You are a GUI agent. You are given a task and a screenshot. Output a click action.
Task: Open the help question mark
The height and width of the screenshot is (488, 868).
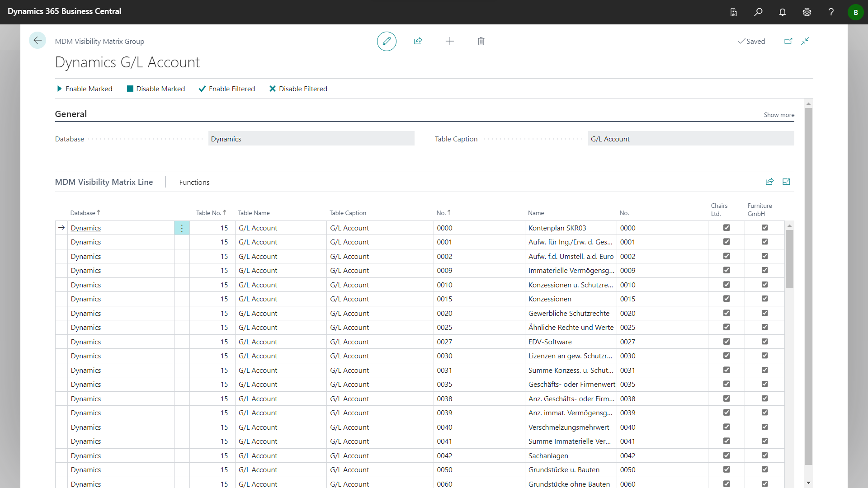(831, 12)
